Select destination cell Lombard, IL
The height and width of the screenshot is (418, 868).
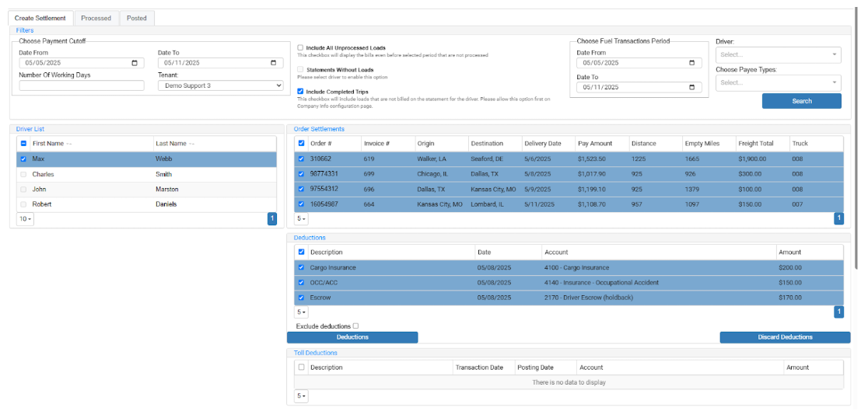[488, 204]
